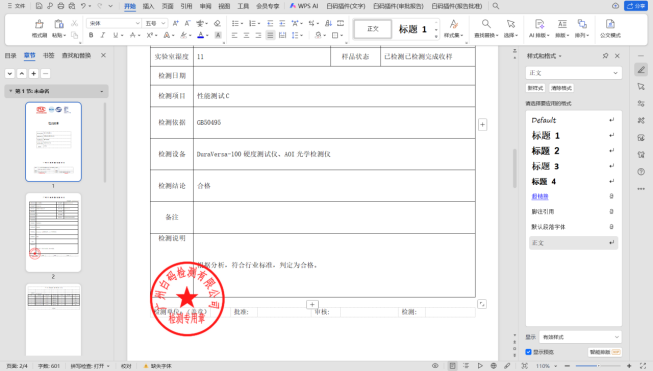Image resolution: width=653 pixels, height=371 pixels.
Task: Click the eye protection mode icon in status bar
Action: click(x=435, y=366)
